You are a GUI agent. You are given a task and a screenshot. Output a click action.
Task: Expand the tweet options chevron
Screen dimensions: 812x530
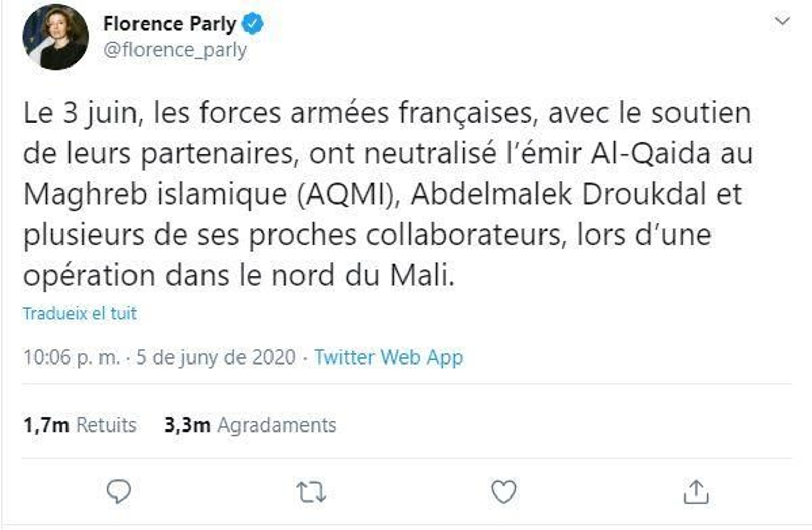click(782, 21)
